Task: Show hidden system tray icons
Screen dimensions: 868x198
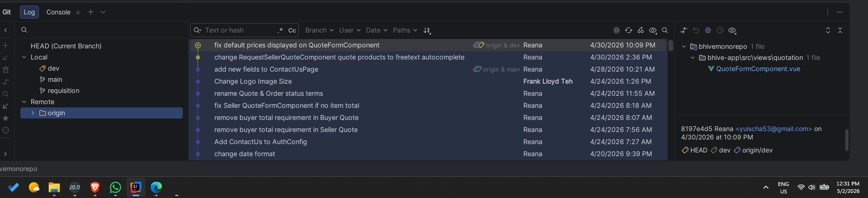Action: click(x=765, y=187)
